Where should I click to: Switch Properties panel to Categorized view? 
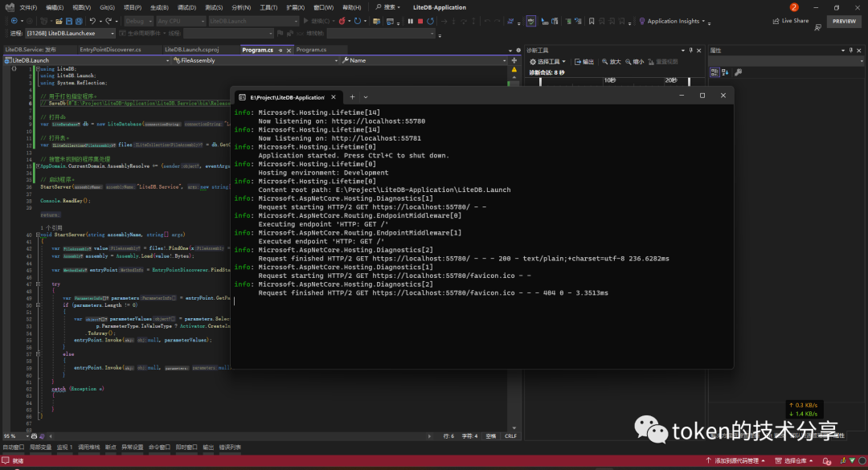tap(714, 72)
